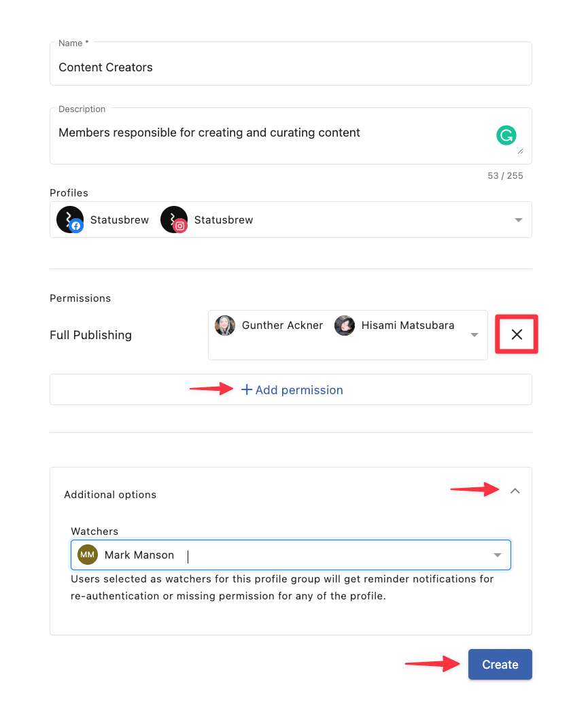Click into the Name input field

click(x=290, y=67)
